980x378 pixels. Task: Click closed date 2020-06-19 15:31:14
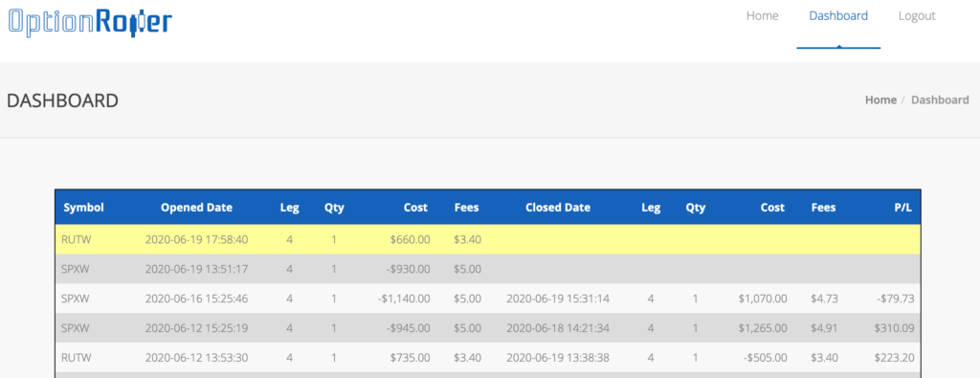[x=558, y=299]
